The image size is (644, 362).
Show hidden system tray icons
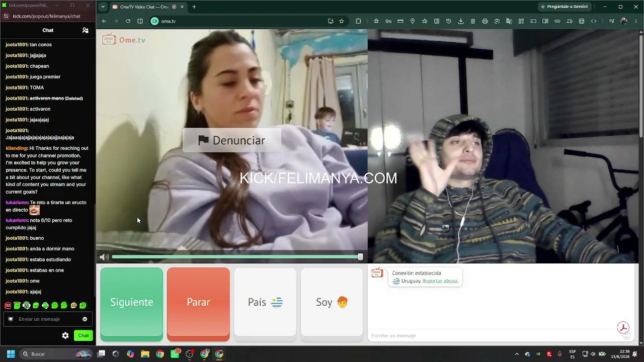[x=517, y=354]
